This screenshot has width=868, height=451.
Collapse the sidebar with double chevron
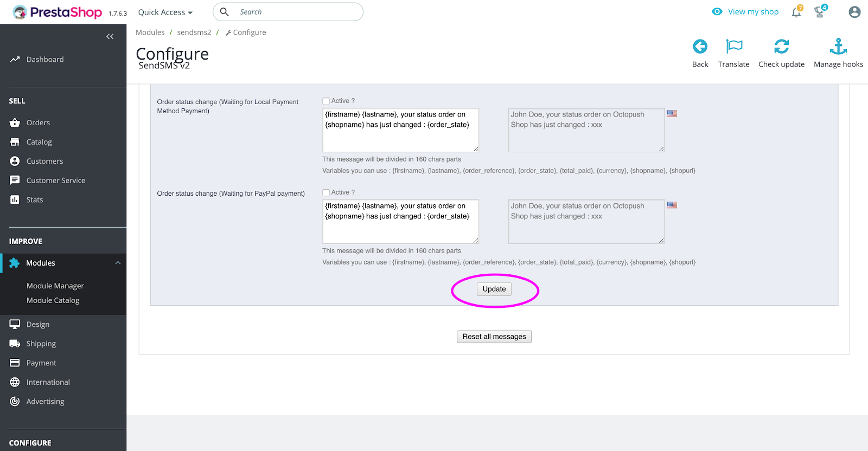(x=110, y=36)
